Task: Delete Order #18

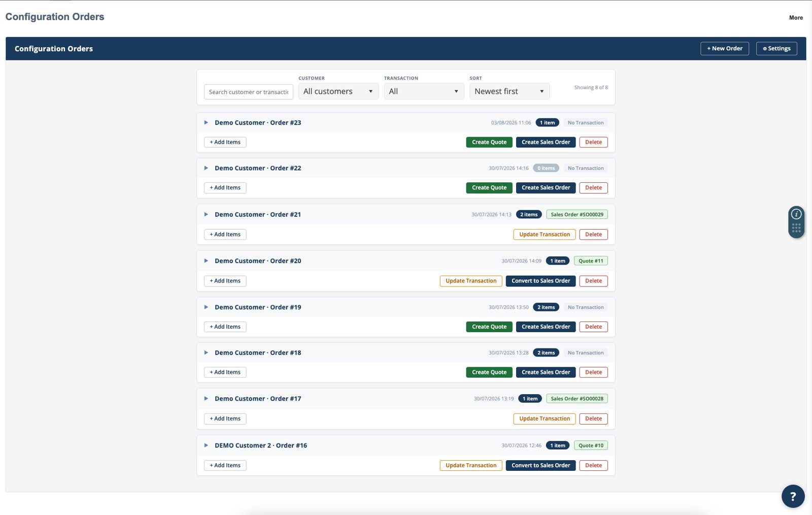Action: 593,372
